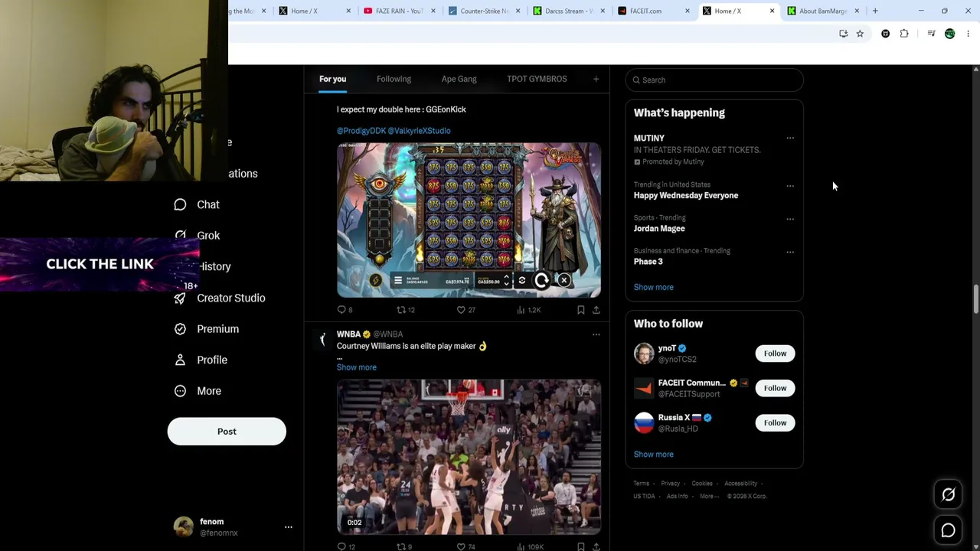Reply to the WNBA tweet
This screenshot has height=551, width=980.
pyautogui.click(x=346, y=546)
